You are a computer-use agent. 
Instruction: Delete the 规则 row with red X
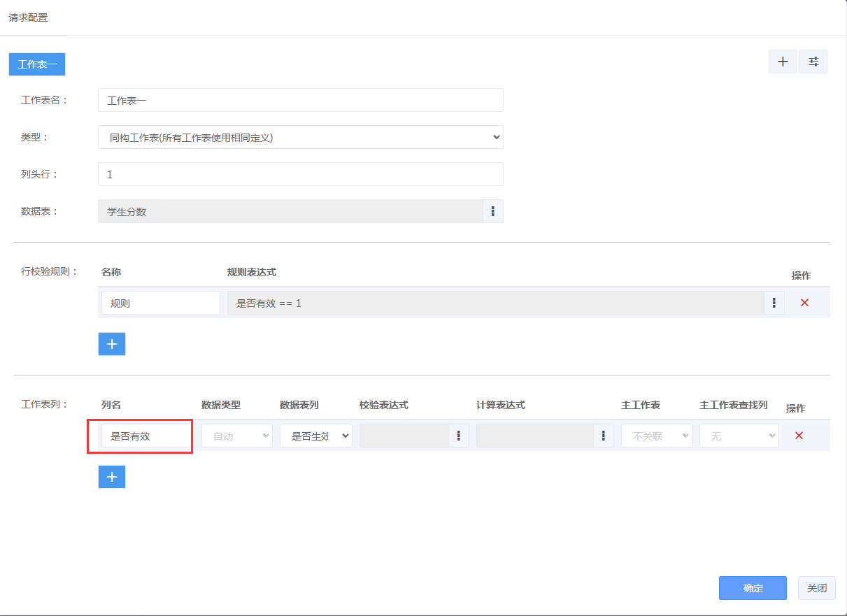coord(804,303)
